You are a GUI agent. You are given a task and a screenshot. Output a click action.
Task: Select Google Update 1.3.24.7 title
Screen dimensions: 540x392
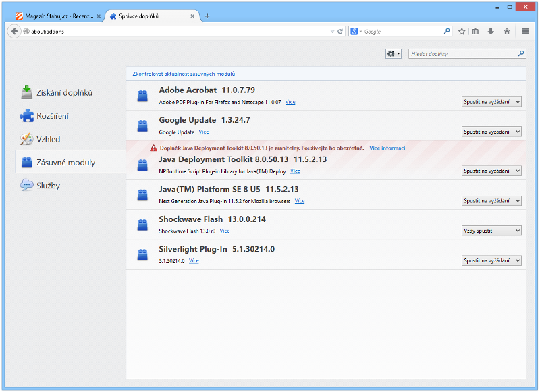205,120
